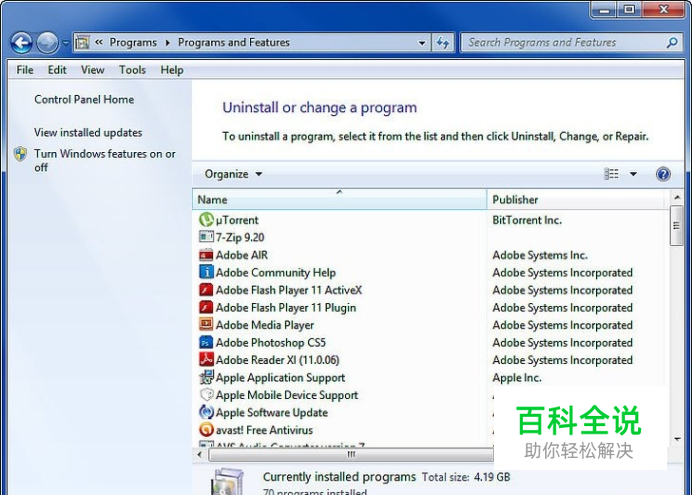Click the vertical scrollbar thumb
This screenshot has height=495, width=692.
[x=676, y=225]
